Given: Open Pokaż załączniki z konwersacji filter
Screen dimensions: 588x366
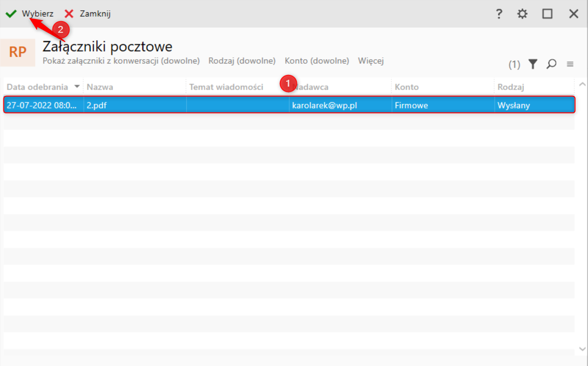Looking at the screenshot, I should (x=121, y=61).
